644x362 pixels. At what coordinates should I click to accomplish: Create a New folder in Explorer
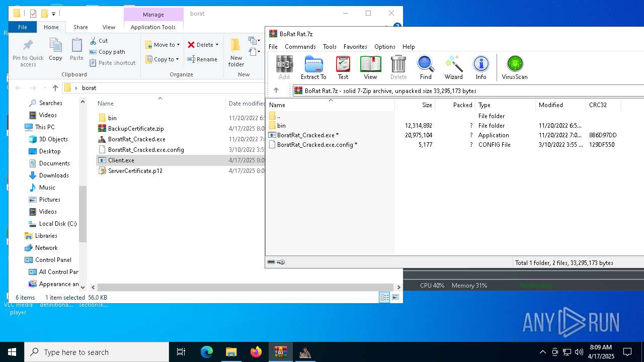pos(236,53)
